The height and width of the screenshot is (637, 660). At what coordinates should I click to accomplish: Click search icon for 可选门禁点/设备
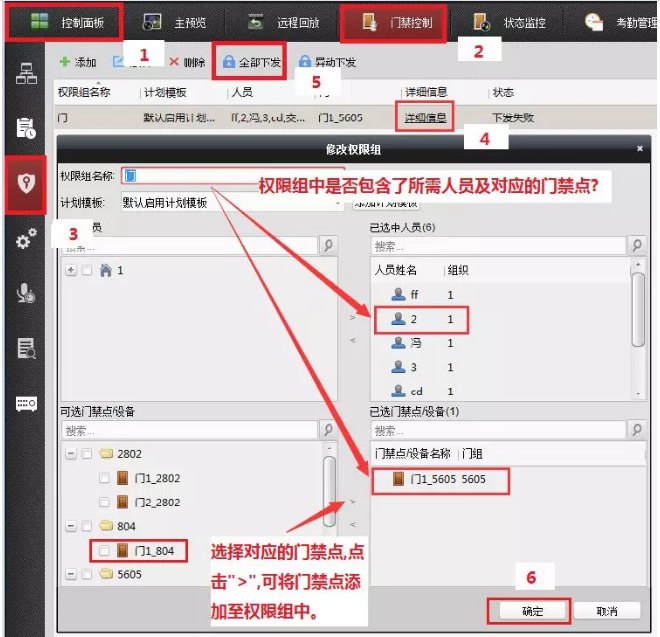click(328, 429)
